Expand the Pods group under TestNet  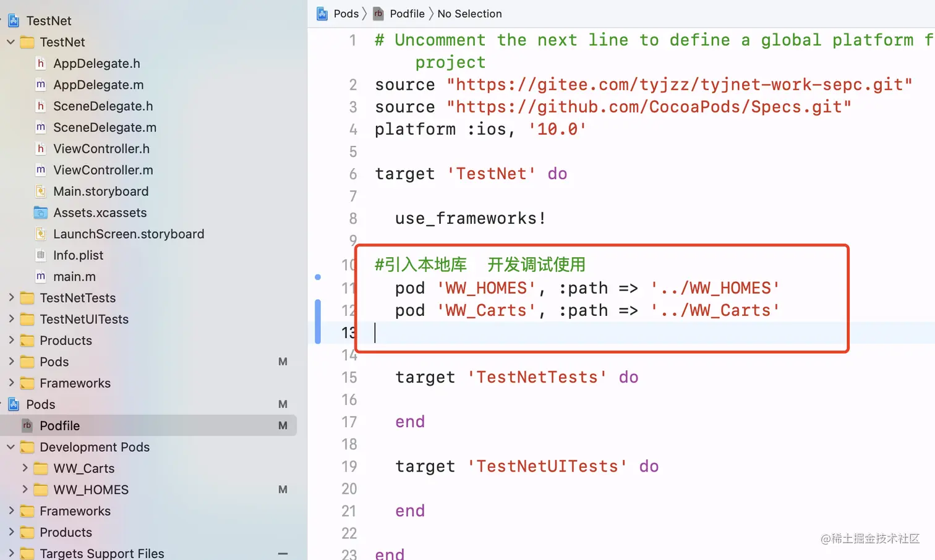pyautogui.click(x=11, y=362)
